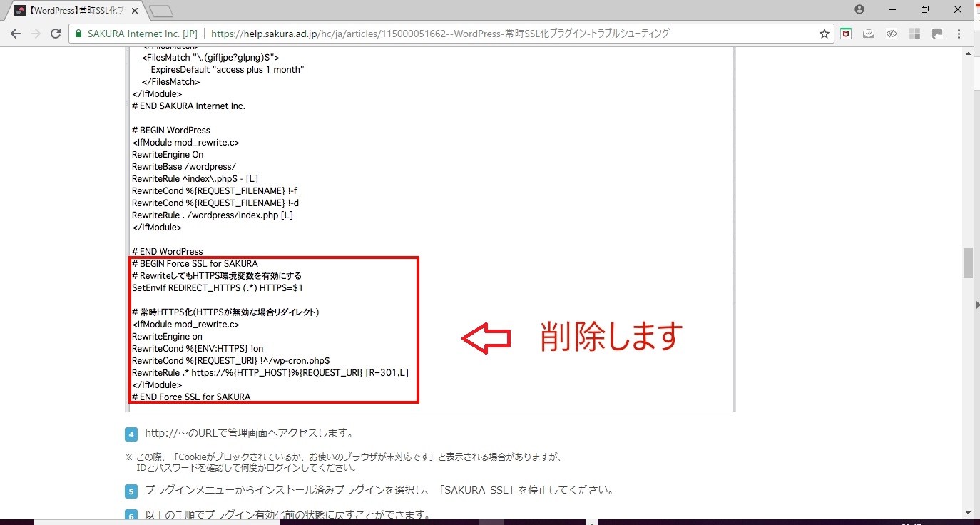Reload the current page
This screenshot has width=980, height=525.
point(56,34)
